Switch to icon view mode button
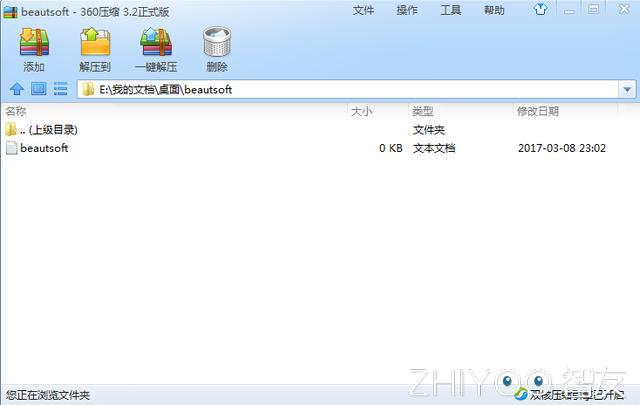 [39, 89]
